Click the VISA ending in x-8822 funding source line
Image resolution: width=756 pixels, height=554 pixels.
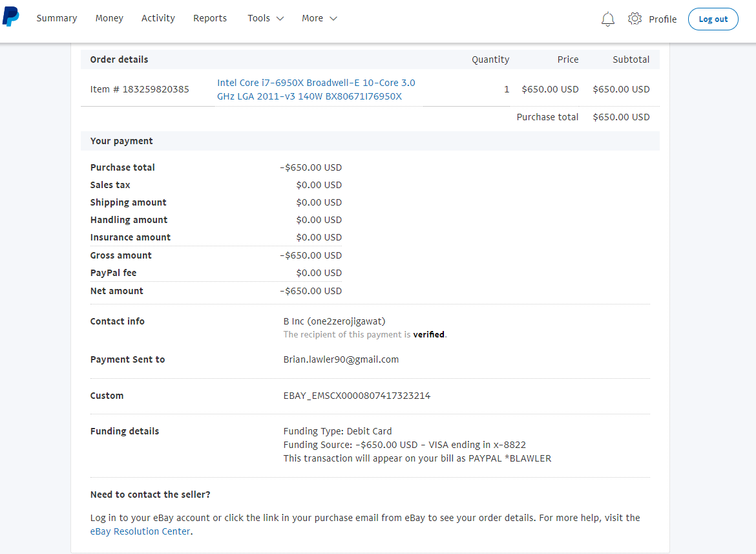(x=404, y=445)
